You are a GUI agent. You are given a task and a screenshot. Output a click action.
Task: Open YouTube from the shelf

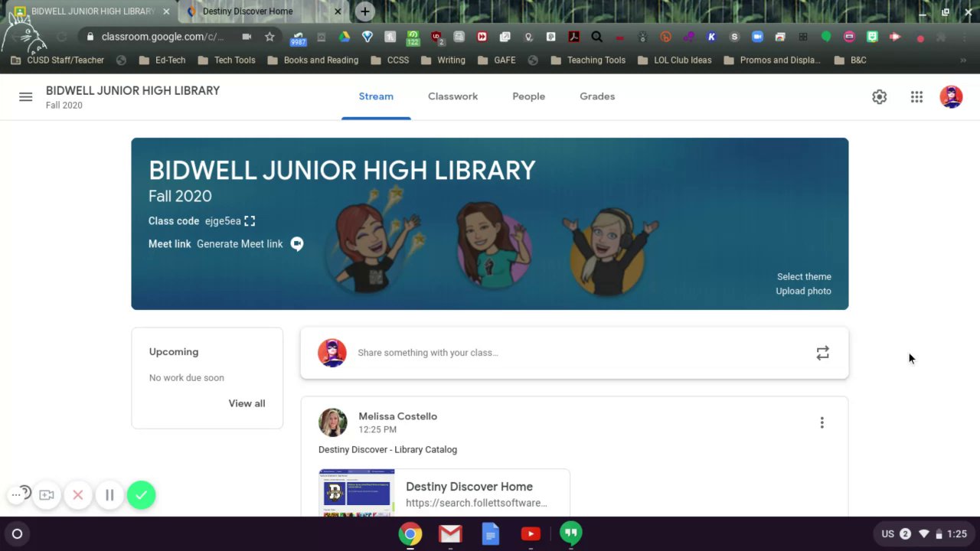(531, 534)
